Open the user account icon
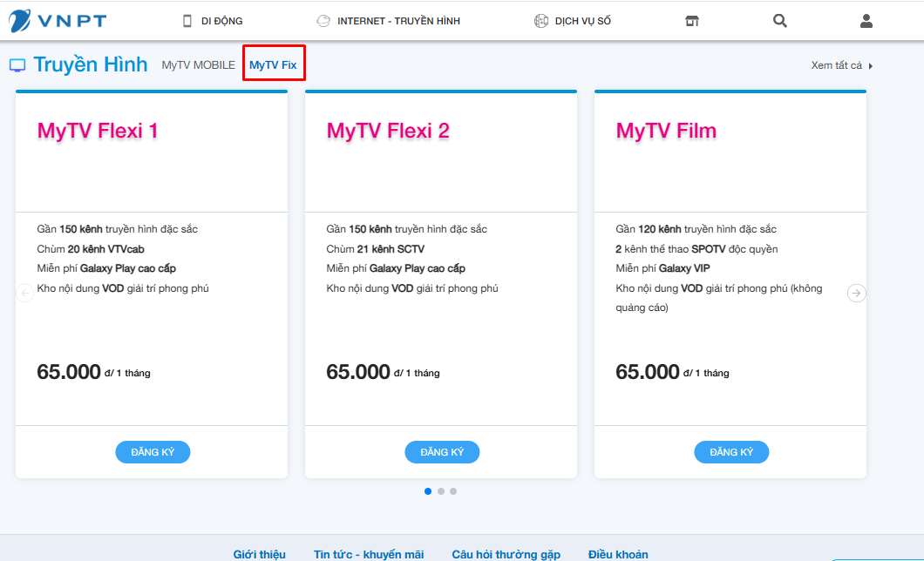 866,21
